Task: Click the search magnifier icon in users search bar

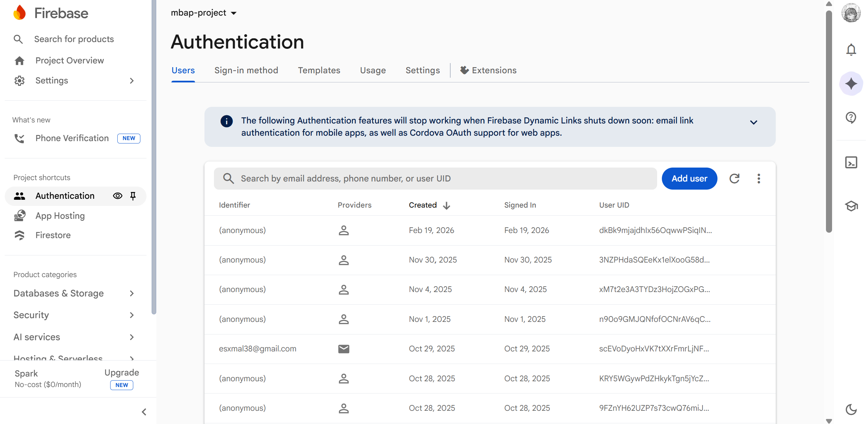Action: pos(229,179)
